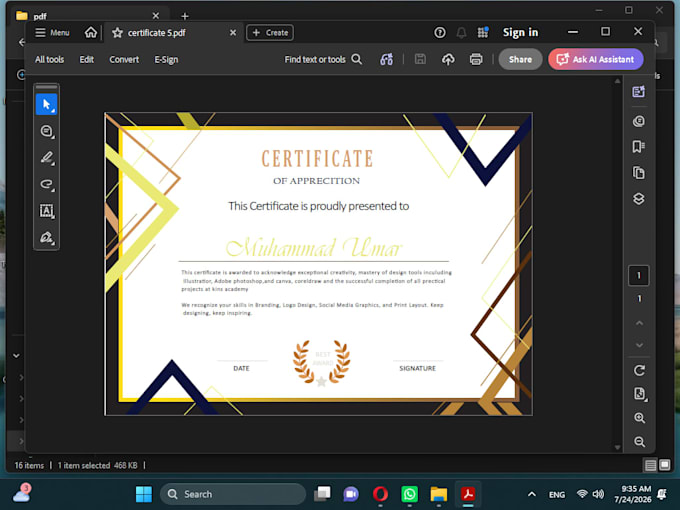Rotate the page view clockwise
The height and width of the screenshot is (510, 680).
click(x=639, y=370)
